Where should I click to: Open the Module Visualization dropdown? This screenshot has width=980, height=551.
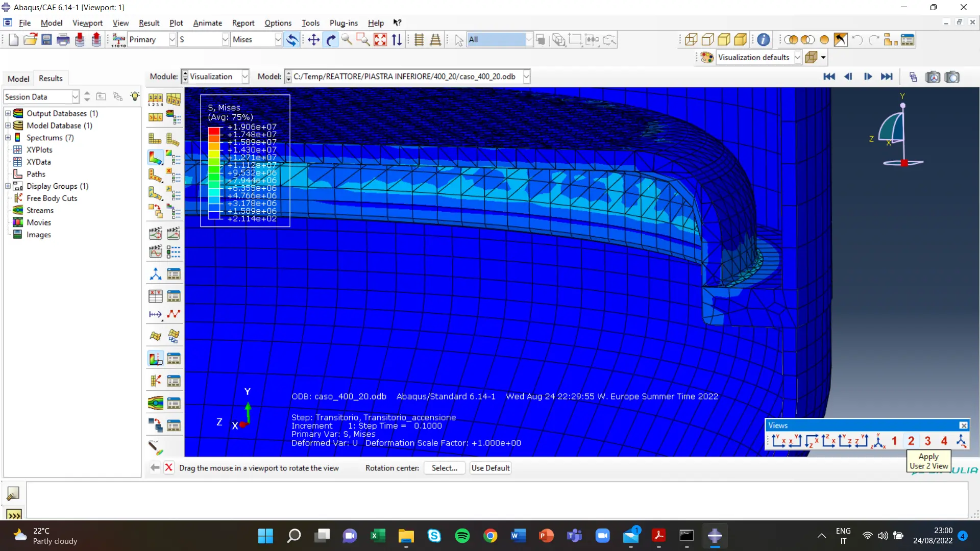(245, 77)
